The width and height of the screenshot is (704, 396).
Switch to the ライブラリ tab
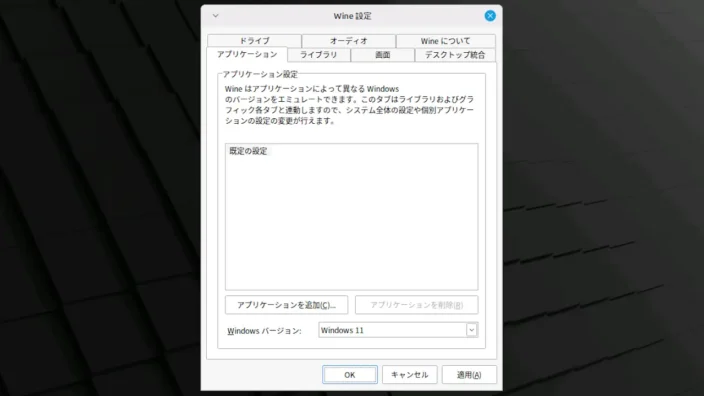[x=319, y=55]
